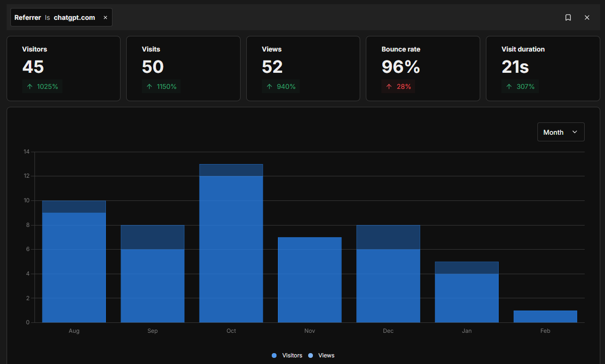Click the darker top segment of December bar

pyautogui.click(x=388, y=237)
